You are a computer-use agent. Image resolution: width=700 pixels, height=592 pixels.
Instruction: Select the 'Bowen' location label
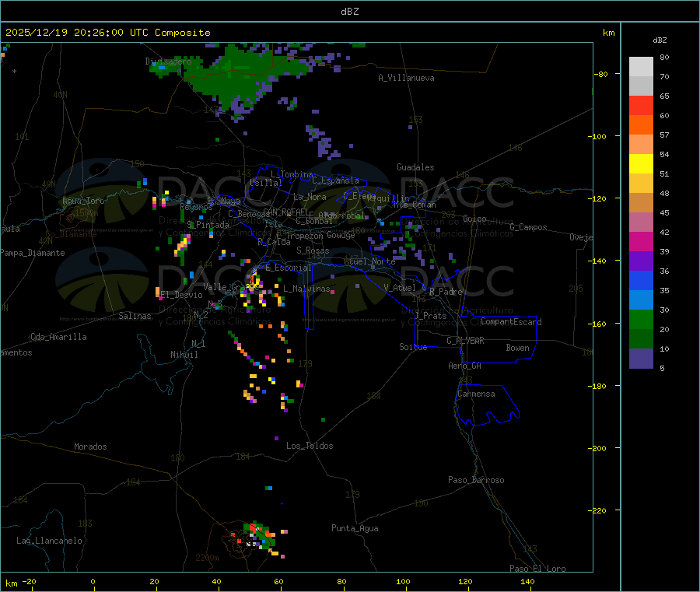(x=517, y=348)
